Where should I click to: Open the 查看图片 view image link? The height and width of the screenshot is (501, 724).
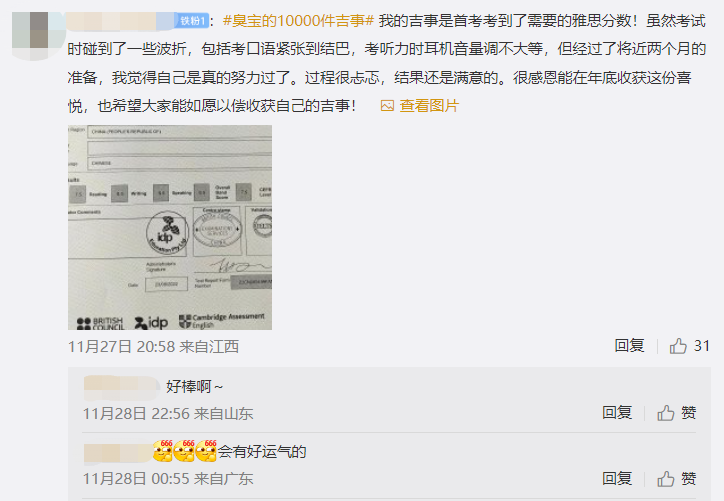[x=429, y=106]
